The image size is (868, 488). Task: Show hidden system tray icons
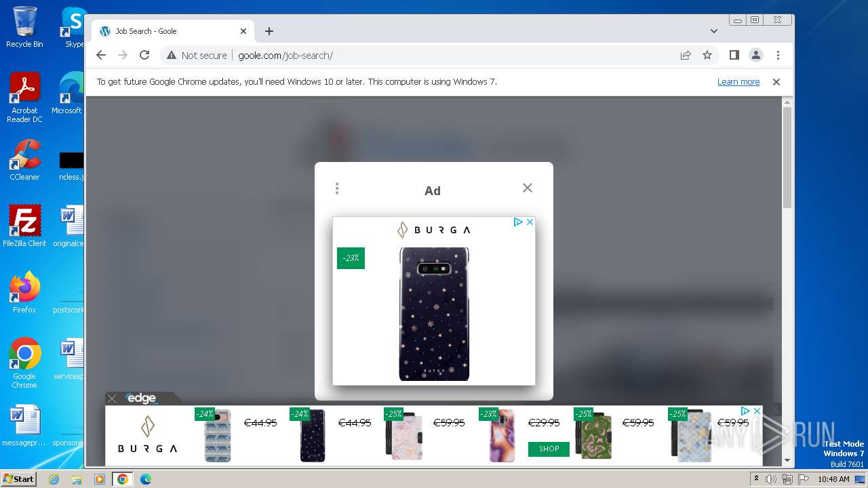click(x=756, y=479)
